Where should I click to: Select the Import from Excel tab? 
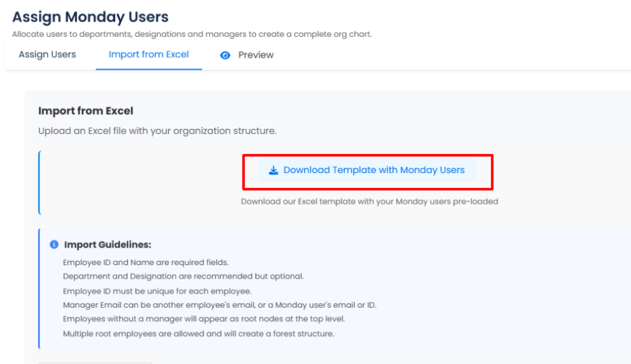pos(149,55)
